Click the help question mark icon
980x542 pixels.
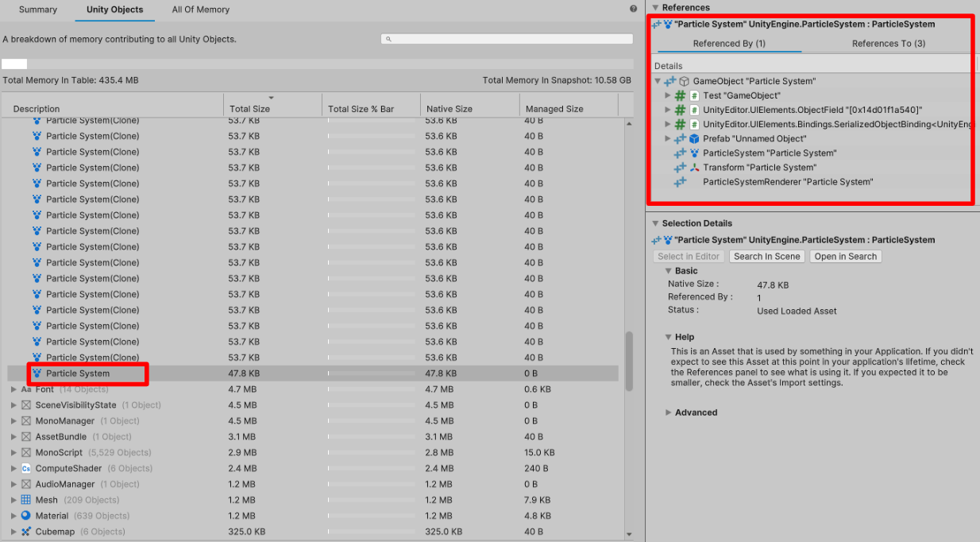[x=633, y=9]
